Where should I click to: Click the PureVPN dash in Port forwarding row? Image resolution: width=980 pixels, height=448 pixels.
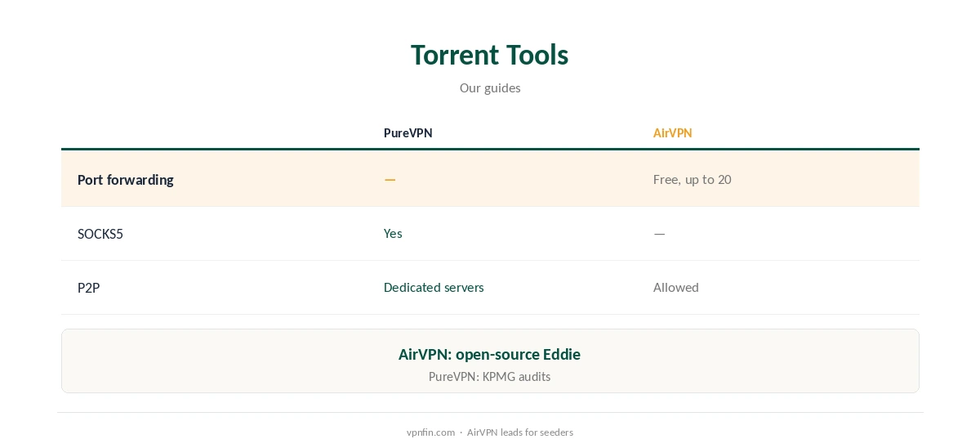[390, 180]
